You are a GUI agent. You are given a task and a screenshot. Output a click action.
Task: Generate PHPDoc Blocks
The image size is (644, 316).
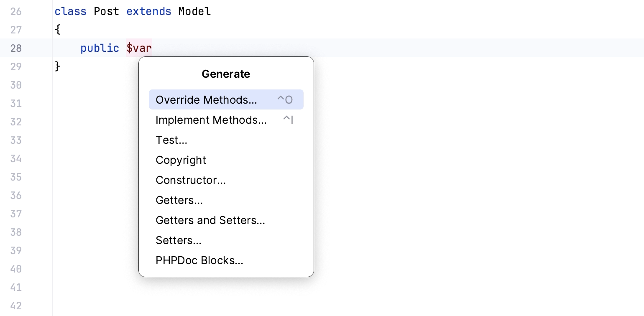[x=199, y=260]
